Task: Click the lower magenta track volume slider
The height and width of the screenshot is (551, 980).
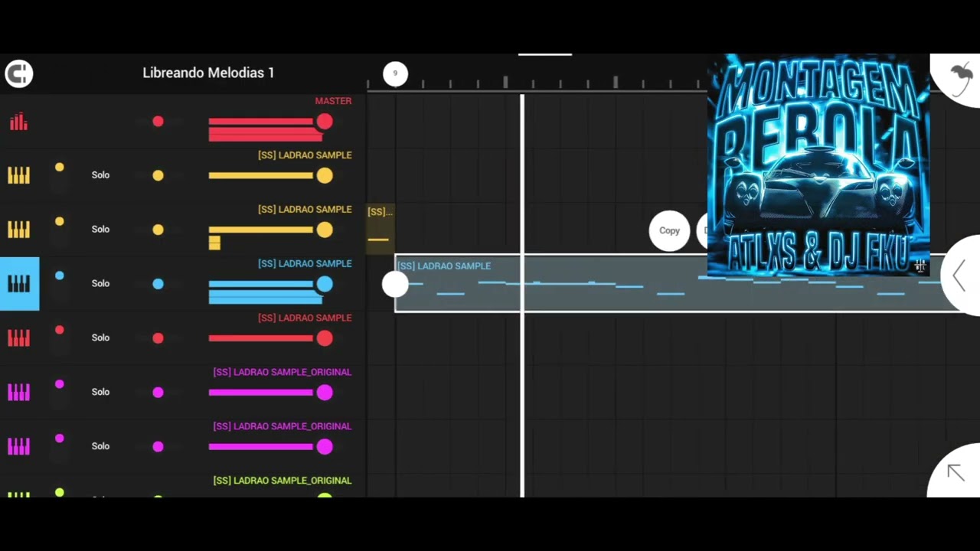Action: 270,447
